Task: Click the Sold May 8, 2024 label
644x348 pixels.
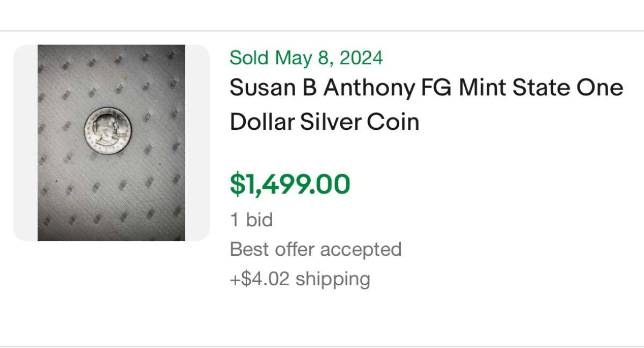Action: 306,57
